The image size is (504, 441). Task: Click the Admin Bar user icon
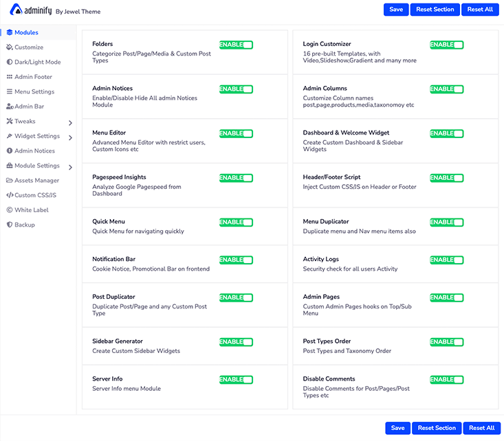coord(9,106)
